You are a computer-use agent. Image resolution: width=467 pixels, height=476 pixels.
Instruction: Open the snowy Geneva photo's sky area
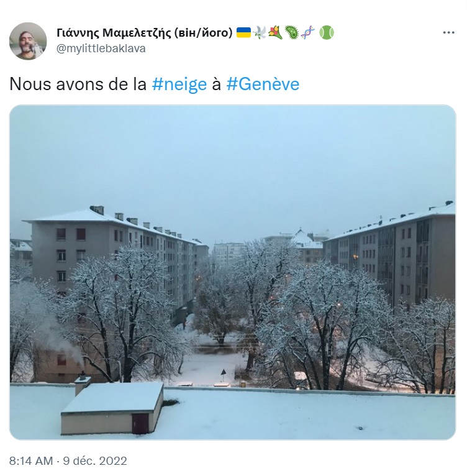(x=233, y=161)
